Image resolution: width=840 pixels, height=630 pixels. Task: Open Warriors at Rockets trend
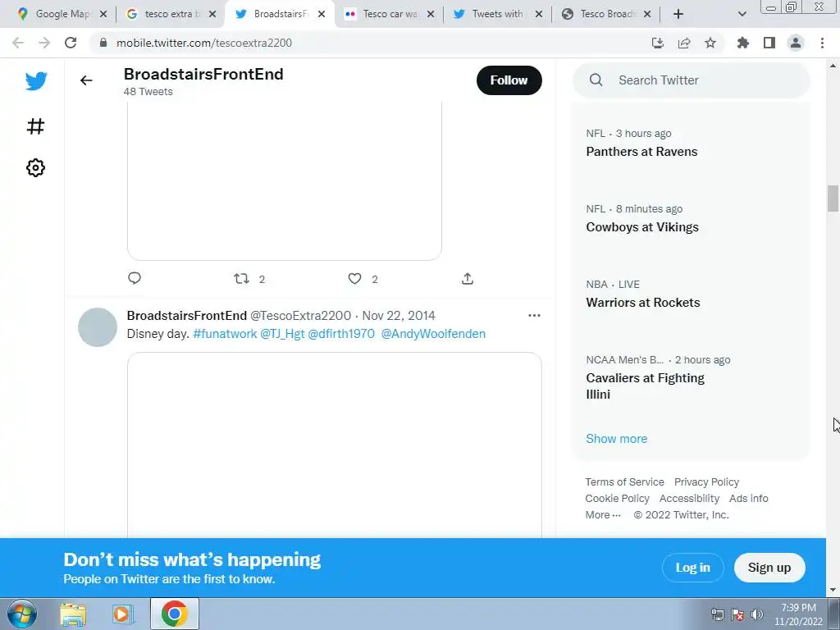point(643,303)
